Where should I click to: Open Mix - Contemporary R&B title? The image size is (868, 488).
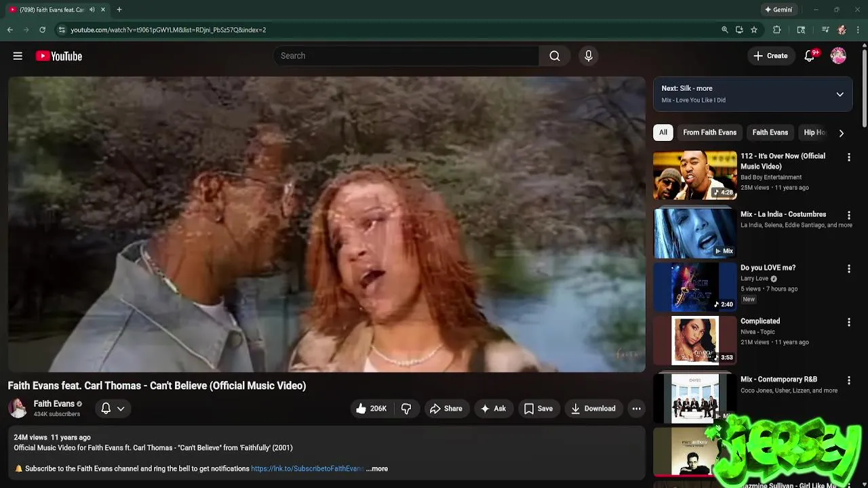pyautogui.click(x=778, y=380)
